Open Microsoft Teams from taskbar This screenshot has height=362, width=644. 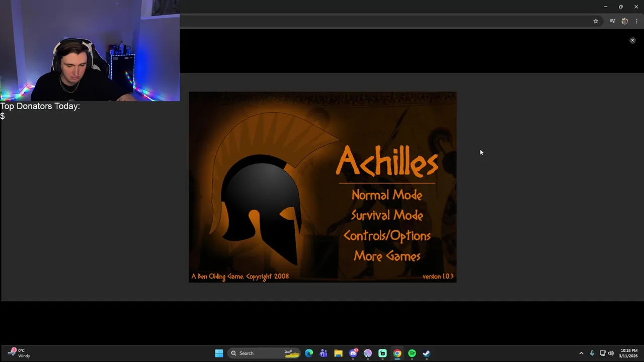point(324,353)
